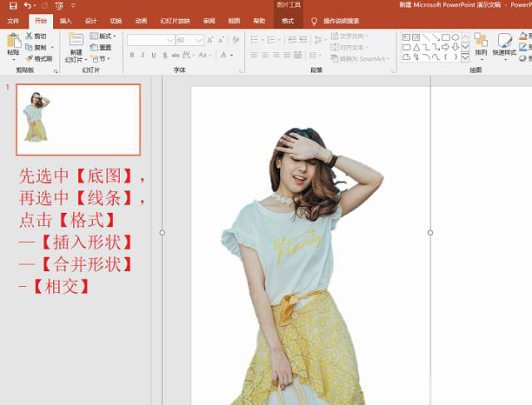Open Arrange (排列) tool
The image size is (532, 405).
(481, 45)
